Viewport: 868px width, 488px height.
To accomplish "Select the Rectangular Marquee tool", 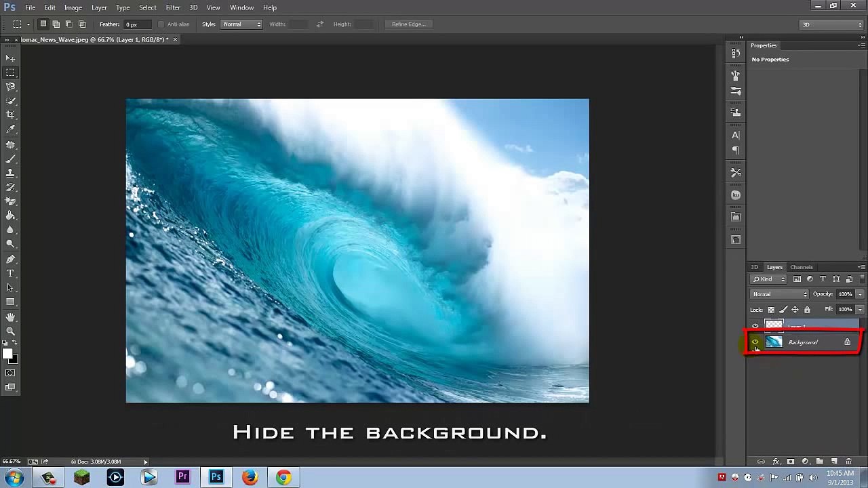I will 10,73.
